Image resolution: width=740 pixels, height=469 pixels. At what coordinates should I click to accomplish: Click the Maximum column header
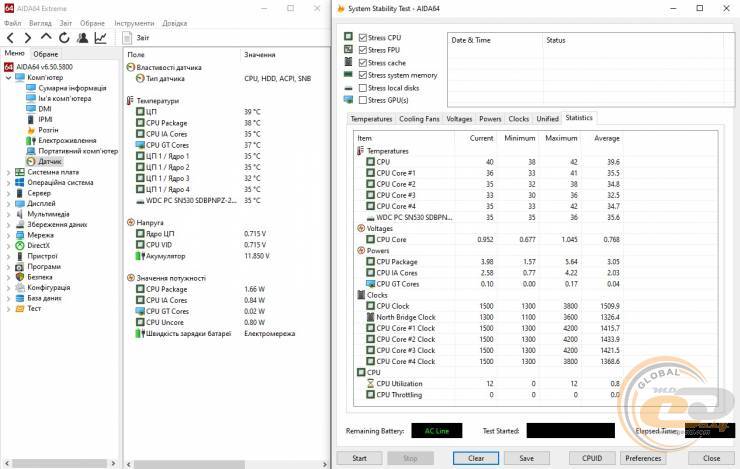pyautogui.click(x=561, y=138)
